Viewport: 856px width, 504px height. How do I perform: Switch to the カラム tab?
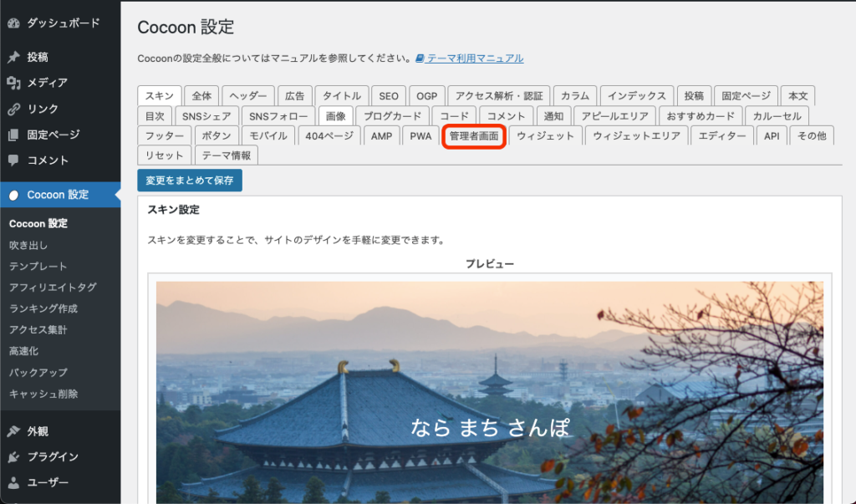[x=575, y=95]
